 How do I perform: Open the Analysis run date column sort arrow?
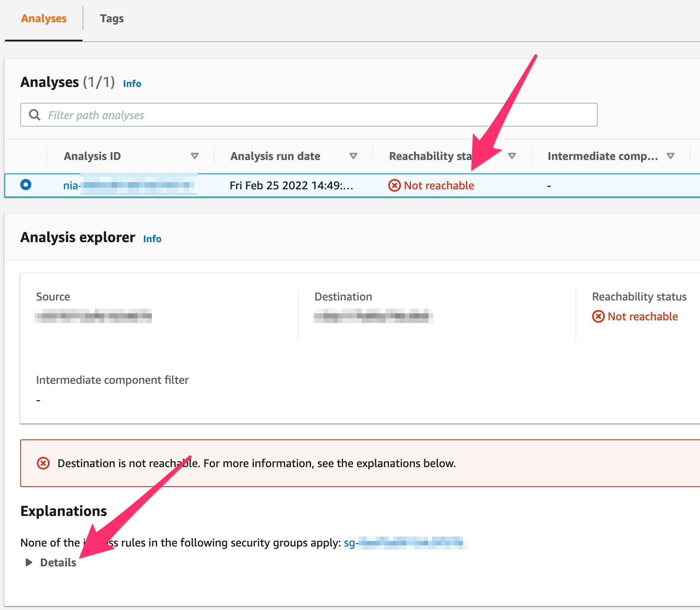pos(353,156)
